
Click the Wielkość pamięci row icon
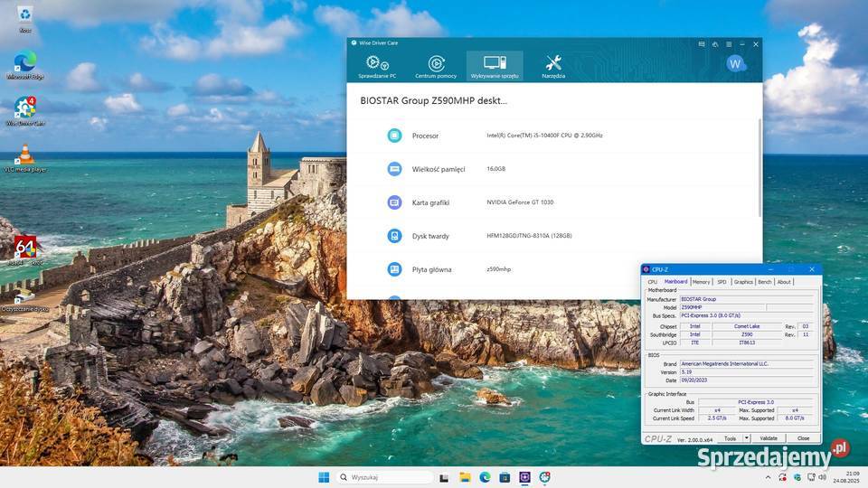coord(394,169)
